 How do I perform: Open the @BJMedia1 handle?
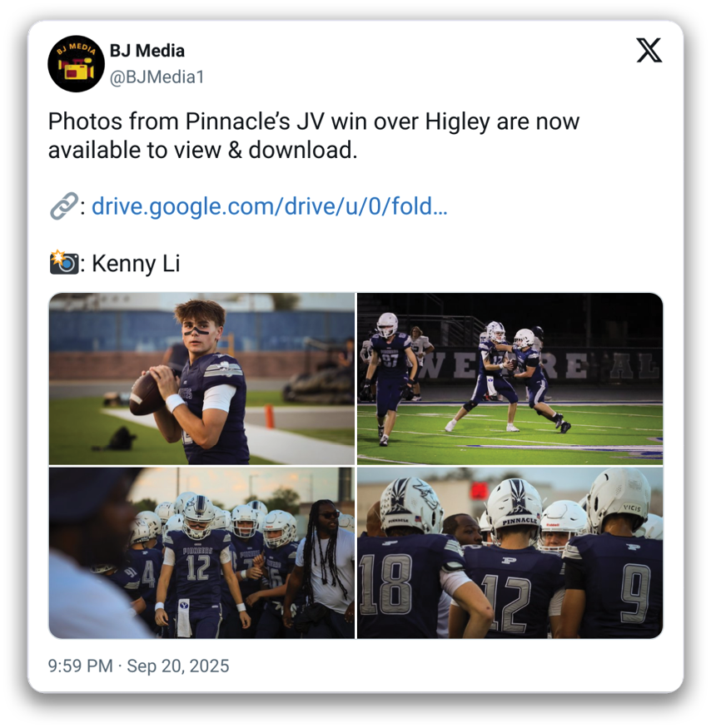(157, 77)
